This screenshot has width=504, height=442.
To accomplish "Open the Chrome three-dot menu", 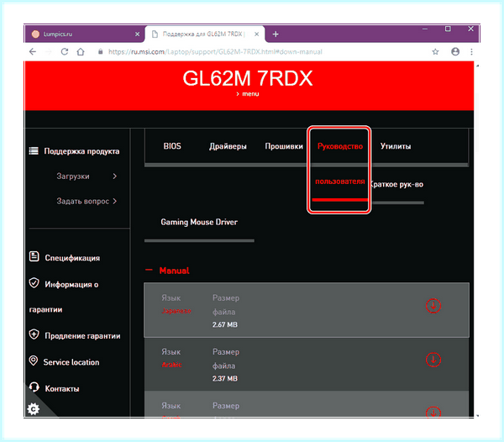I will point(471,52).
